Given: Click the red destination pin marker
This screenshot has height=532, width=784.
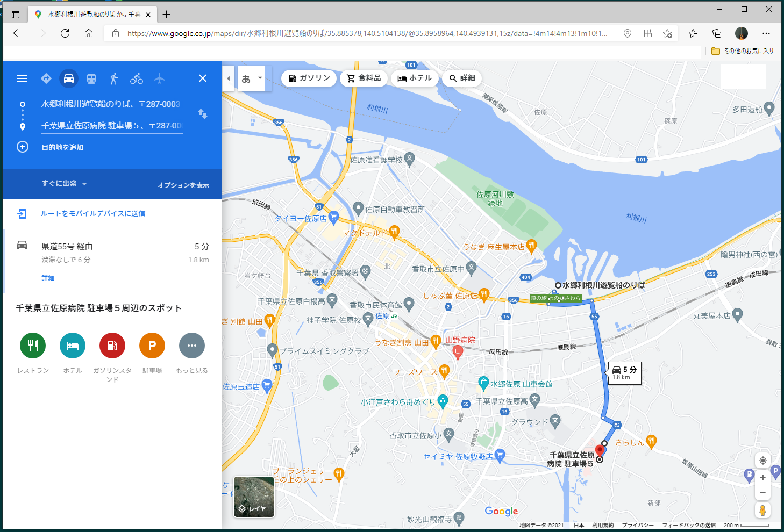Looking at the screenshot, I should click(600, 450).
